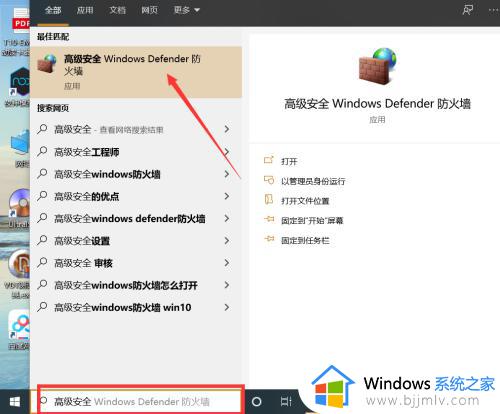This screenshot has width=500, height=414.
Task: Expand the 更多 dropdown menu
Action: (186, 10)
